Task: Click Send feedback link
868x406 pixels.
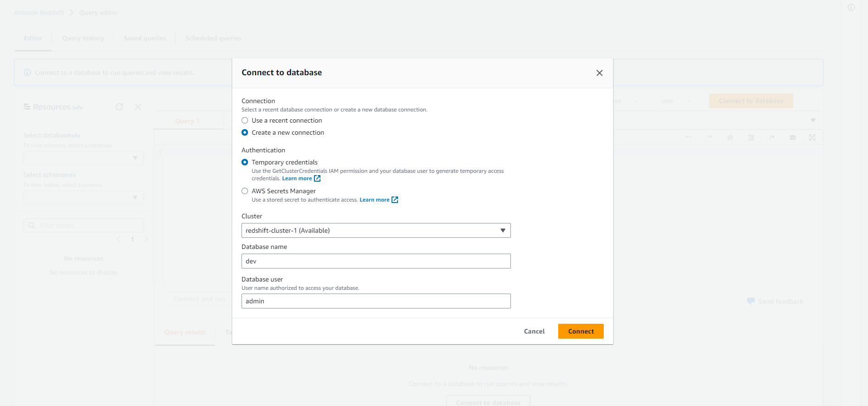Action: pos(781,301)
